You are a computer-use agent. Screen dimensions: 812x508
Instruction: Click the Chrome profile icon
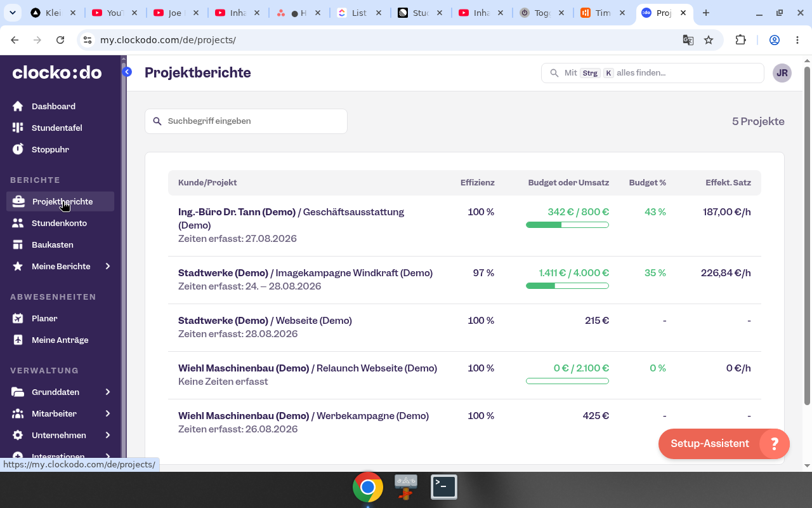click(775, 40)
